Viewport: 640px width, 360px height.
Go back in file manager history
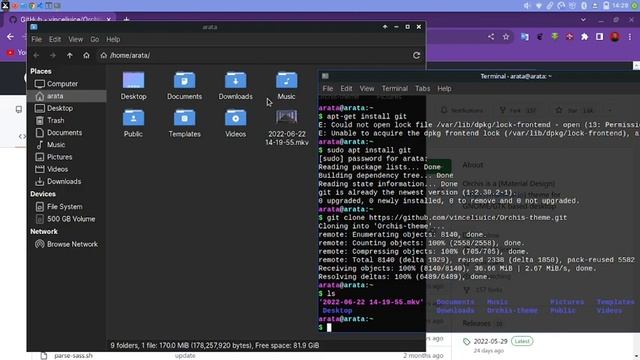(36, 55)
